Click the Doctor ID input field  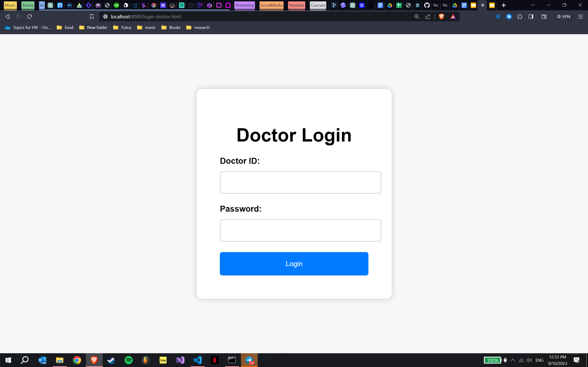(x=301, y=183)
